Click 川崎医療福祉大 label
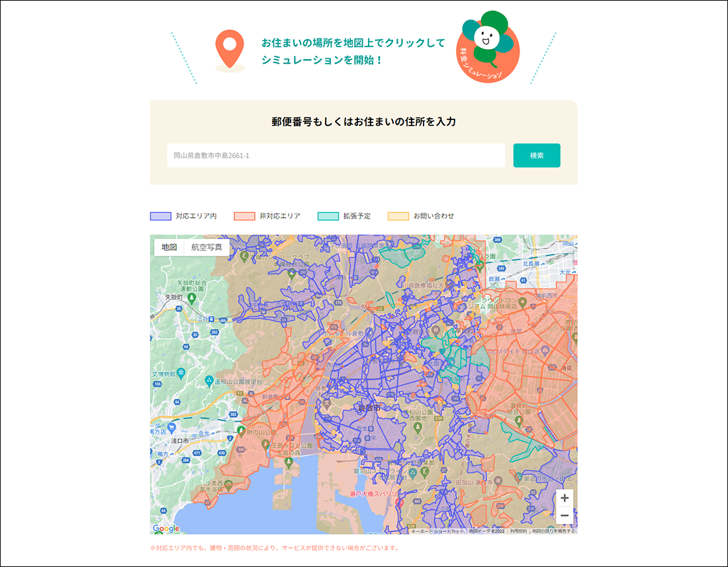The height and width of the screenshot is (567, 728). click(422, 285)
